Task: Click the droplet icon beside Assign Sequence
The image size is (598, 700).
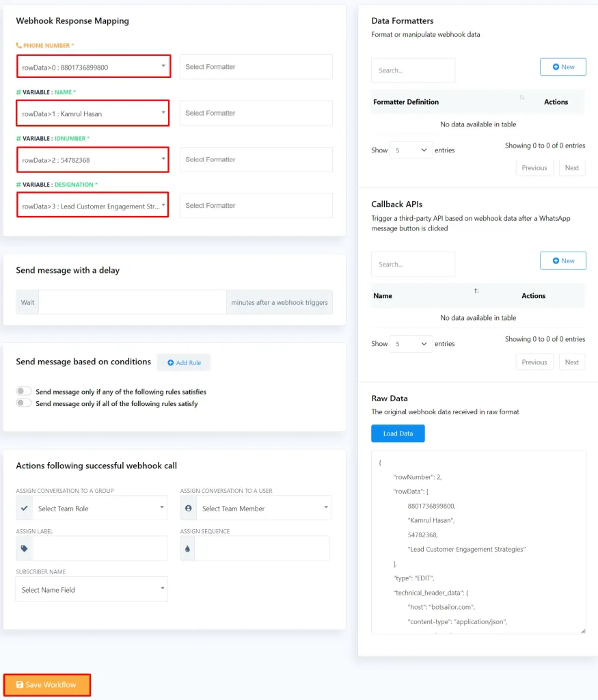Action: [x=188, y=548]
